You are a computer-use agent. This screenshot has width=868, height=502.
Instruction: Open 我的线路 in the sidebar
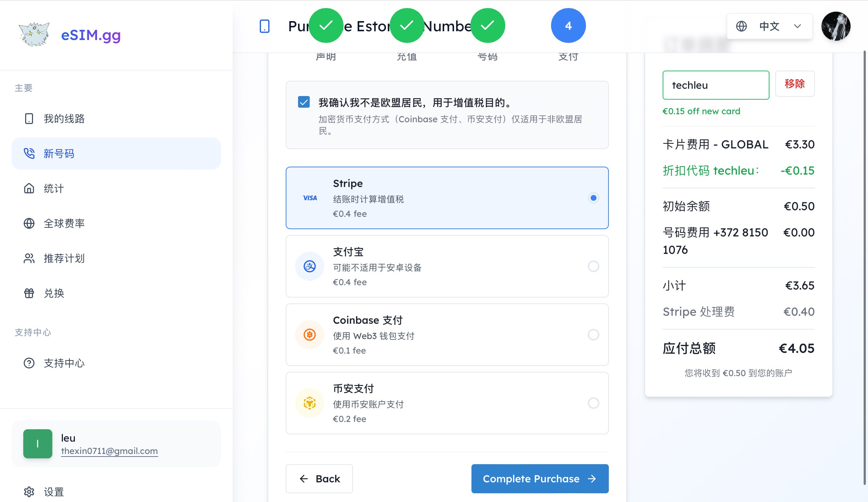click(116, 119)
